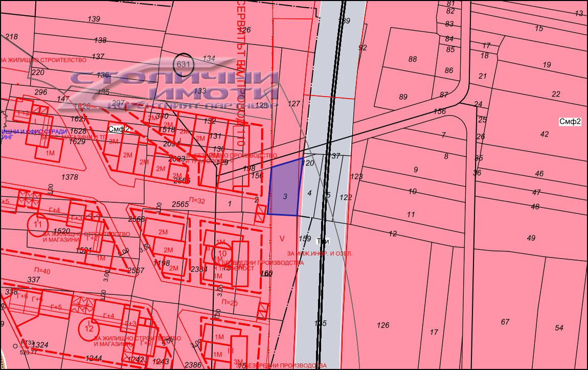Select parcel 88
This screenshot has width=588, height=370.
413,59
